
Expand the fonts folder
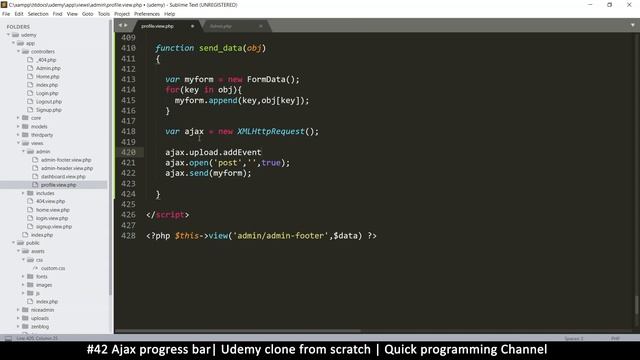tap(23, 276)
